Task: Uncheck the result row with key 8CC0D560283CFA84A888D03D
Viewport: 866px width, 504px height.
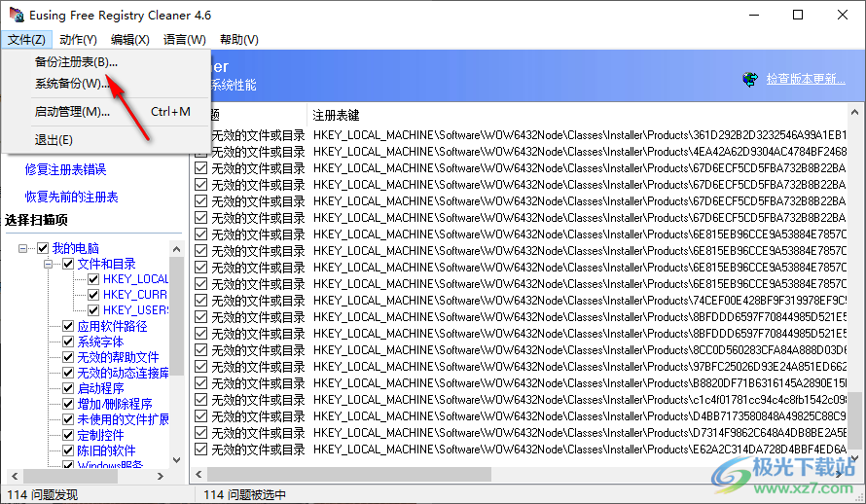Action: point(201,350)
